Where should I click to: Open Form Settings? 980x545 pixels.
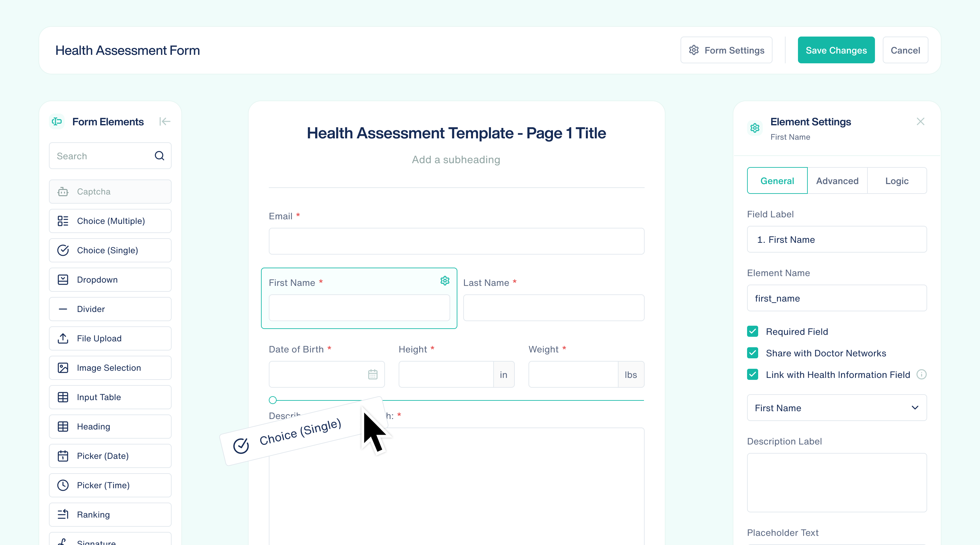[x=726, y=50]
